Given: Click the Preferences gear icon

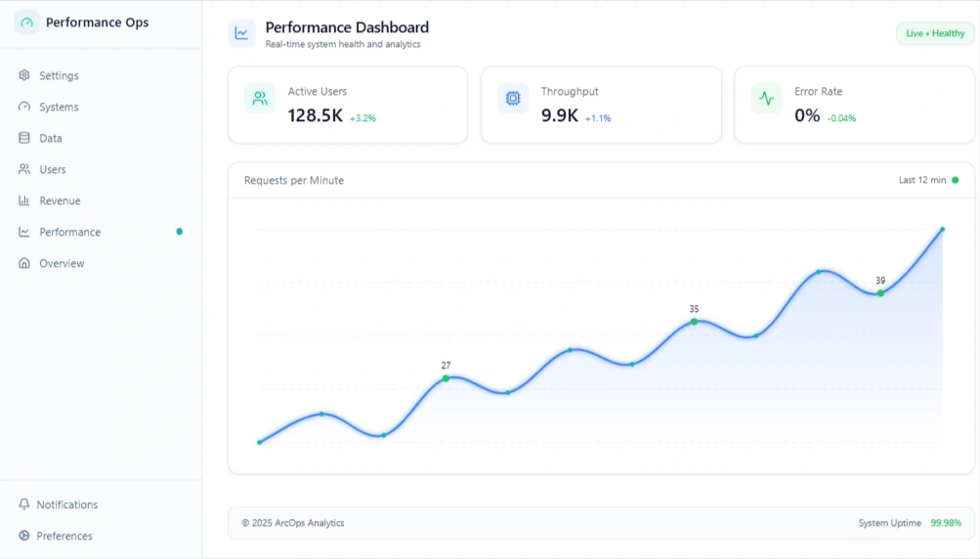Looking at the screenshot, I should click(x=24, y=536).
